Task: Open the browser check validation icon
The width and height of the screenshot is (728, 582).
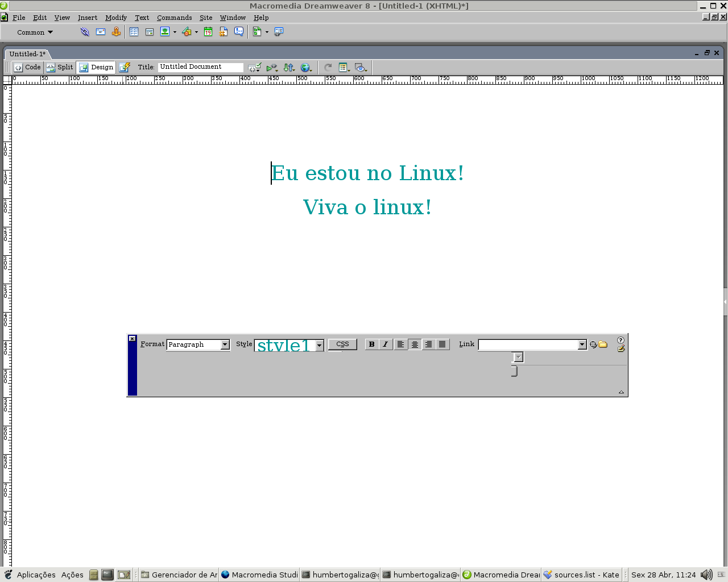Action: pos(254,68)
